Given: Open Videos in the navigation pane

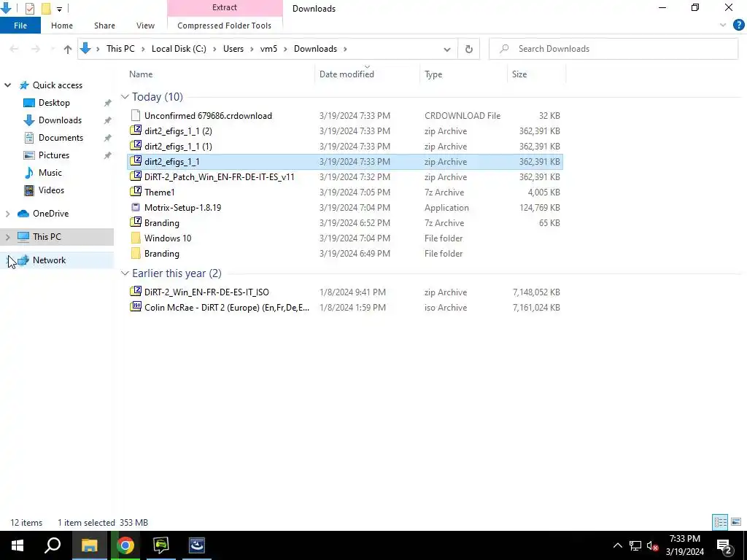Looking at the screenshot, I should (51, 190).
